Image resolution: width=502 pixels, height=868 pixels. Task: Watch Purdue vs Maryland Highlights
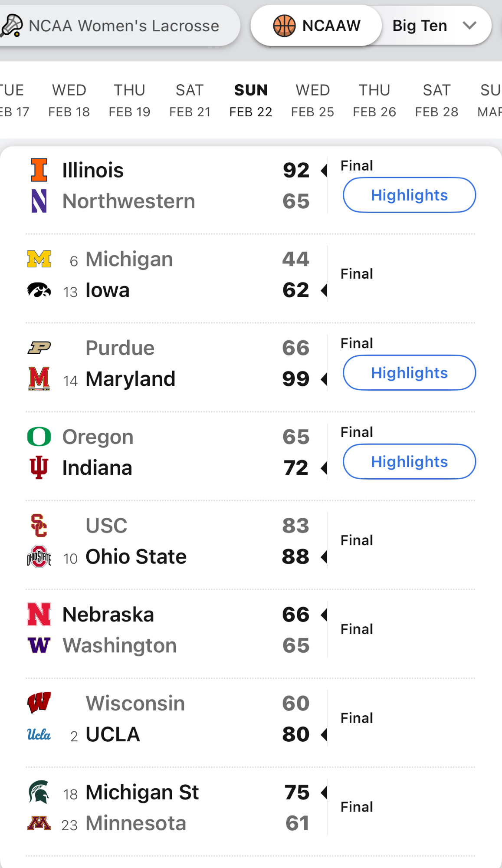click(x=409, y=373)
